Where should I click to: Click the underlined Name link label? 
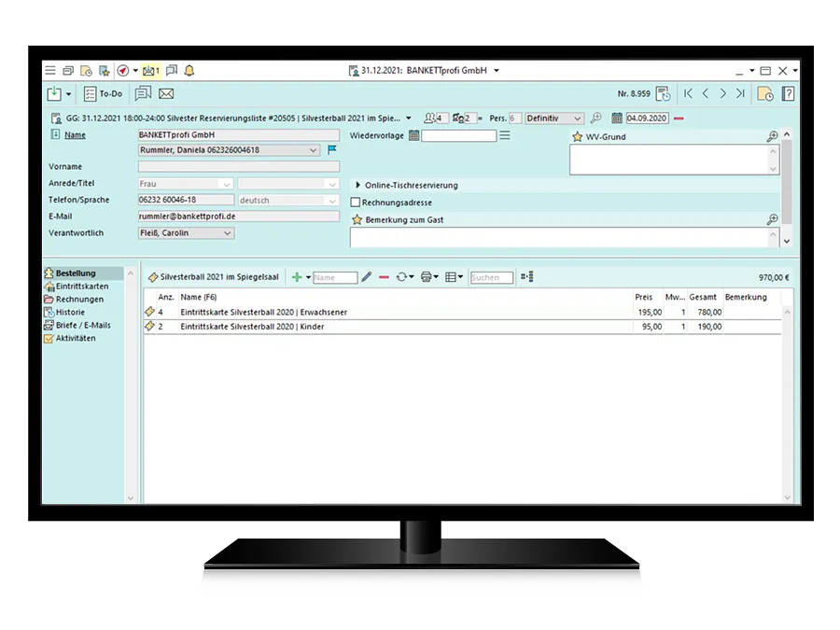(75, 135)
